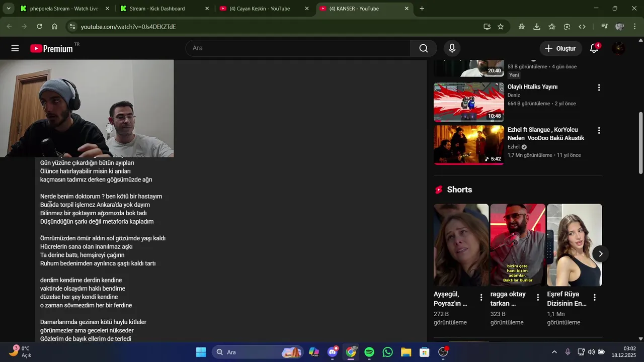Open the incognito extension icon
644x362 pixels.
pyautogui.click(x=522, y=27)
